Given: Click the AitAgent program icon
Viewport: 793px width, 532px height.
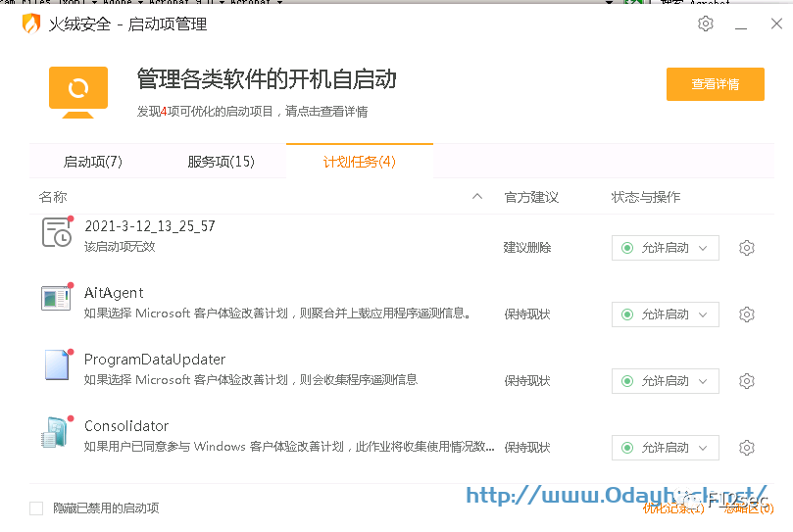Looking at the screenshot, I should coord(56,299).
